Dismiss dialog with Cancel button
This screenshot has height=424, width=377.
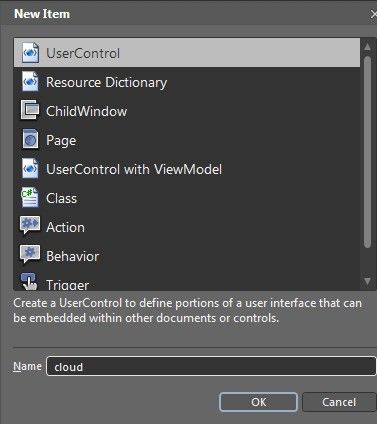point(339,402)
